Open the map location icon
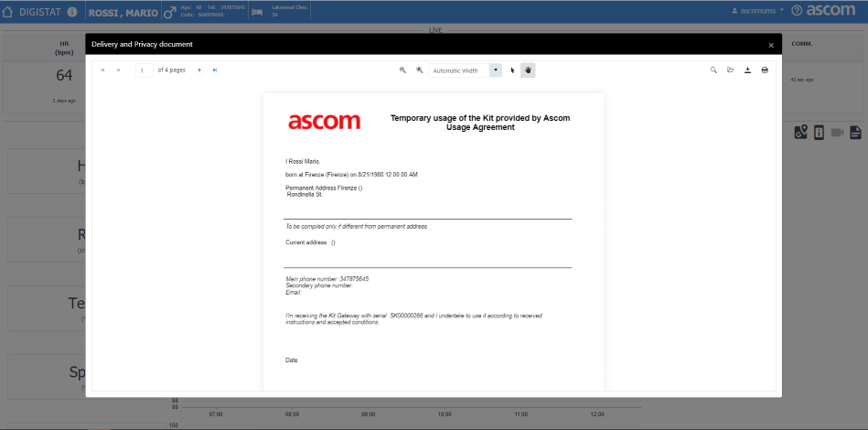This screenshot has height=430, width=868. [x=800, y=132]
